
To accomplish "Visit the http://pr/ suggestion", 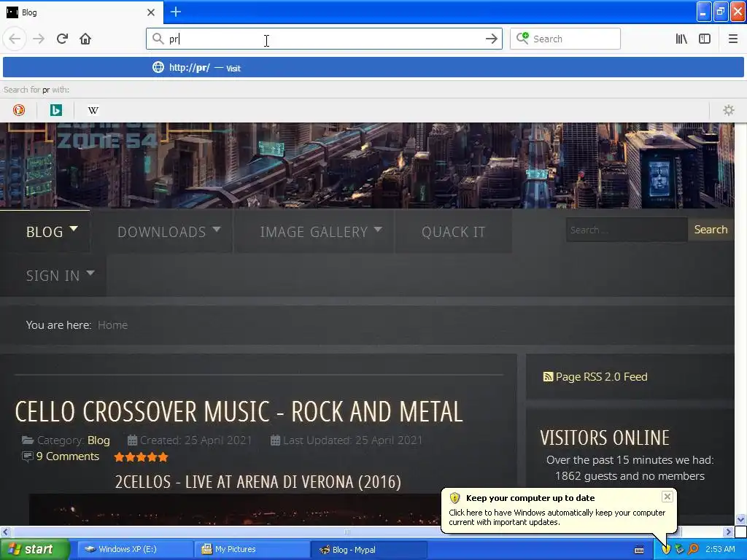I will [x=373, y=68].
